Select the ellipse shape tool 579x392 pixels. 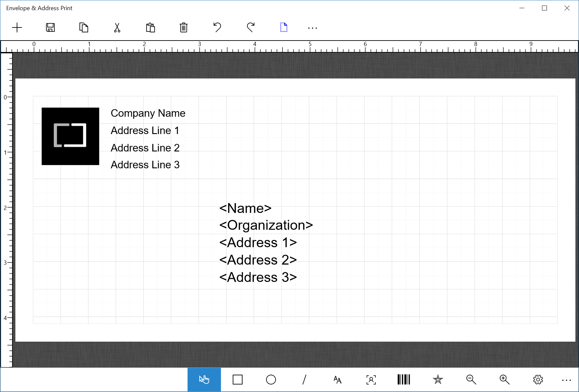(x=271, y=380)
